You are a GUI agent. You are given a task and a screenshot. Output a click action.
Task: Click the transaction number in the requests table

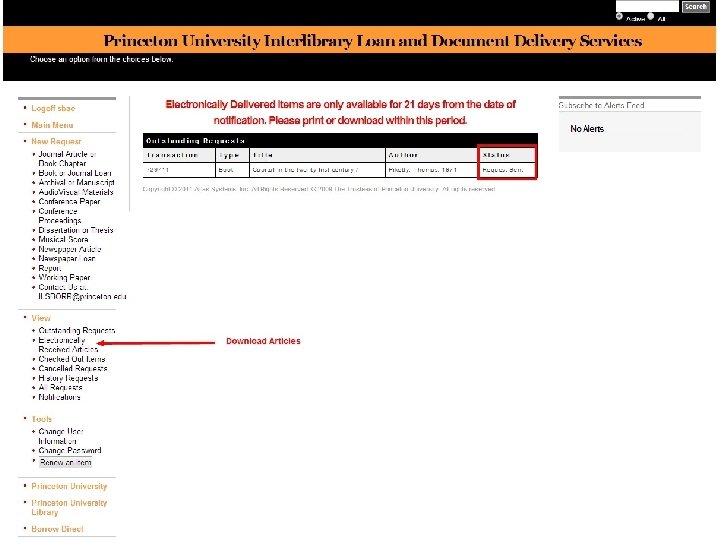[x=158, y=170]
